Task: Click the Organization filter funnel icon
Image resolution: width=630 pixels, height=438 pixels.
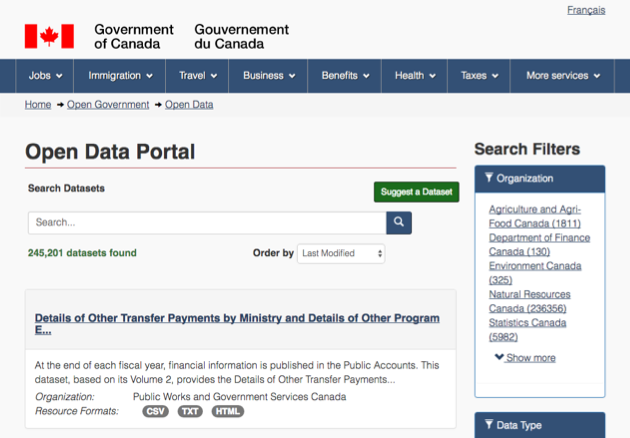Action: click(489, 178)
